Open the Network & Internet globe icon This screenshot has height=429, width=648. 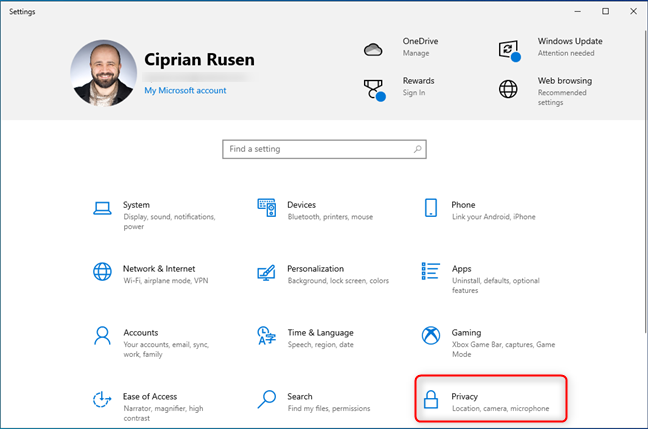[102, 272]
